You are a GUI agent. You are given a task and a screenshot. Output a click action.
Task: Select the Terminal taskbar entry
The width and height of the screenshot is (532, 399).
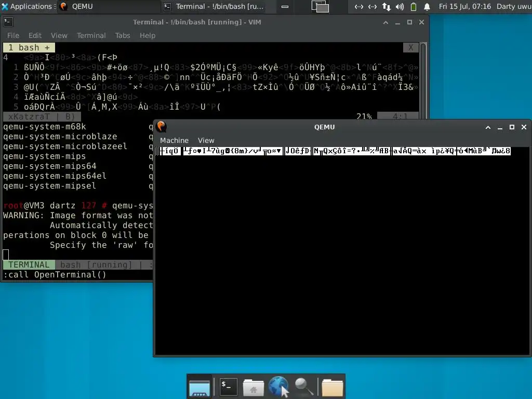coord(214,6)
